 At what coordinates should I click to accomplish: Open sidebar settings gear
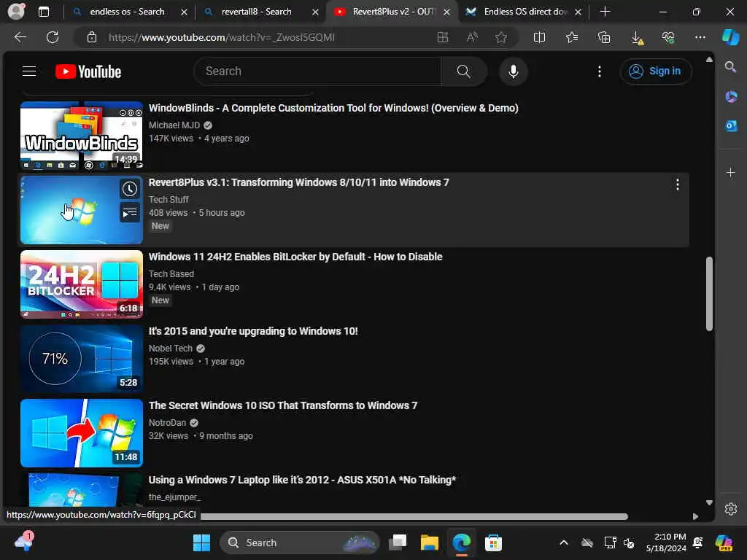point(731,509)
